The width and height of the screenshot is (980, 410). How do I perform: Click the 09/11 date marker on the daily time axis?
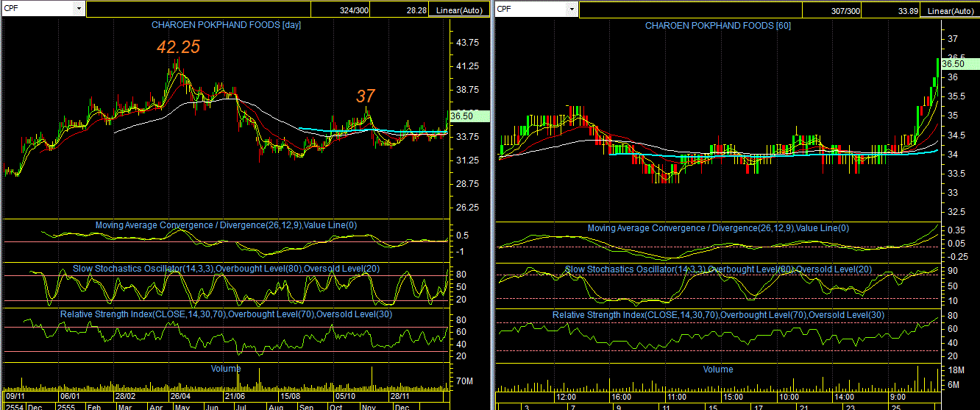[15, 395]
